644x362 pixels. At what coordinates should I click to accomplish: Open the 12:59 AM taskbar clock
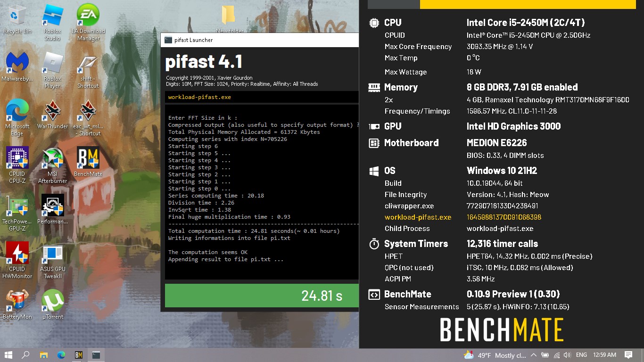[604, 355]
